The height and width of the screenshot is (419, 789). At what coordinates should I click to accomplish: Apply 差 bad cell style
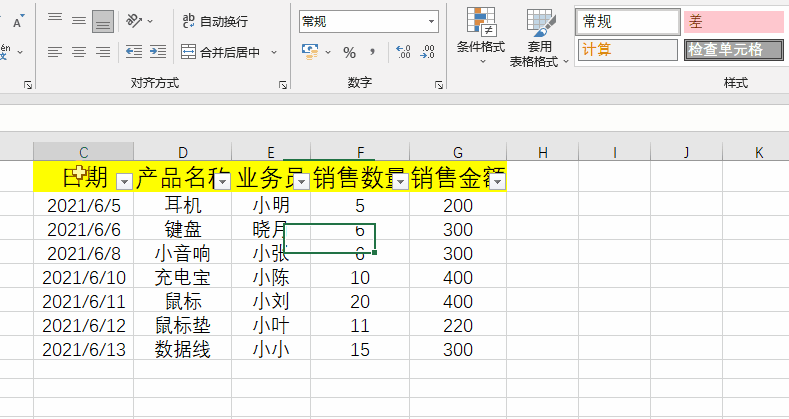tap(734, 22)
